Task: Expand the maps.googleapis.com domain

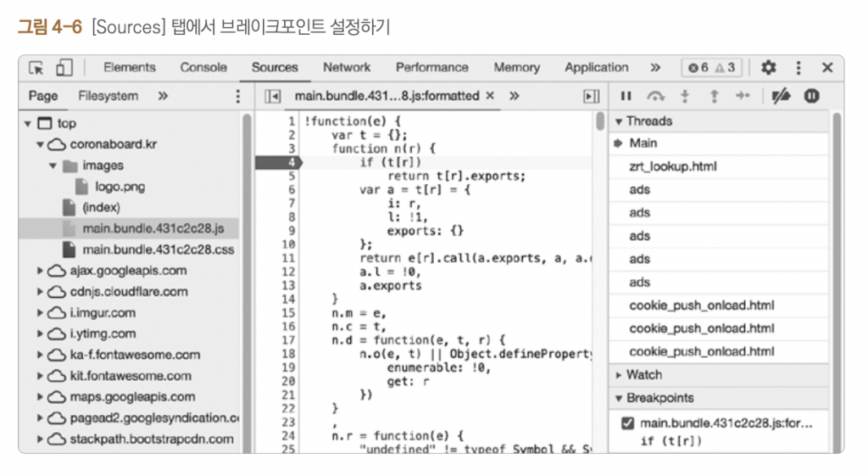Action: pyautogui.click(x=40, y=397)
